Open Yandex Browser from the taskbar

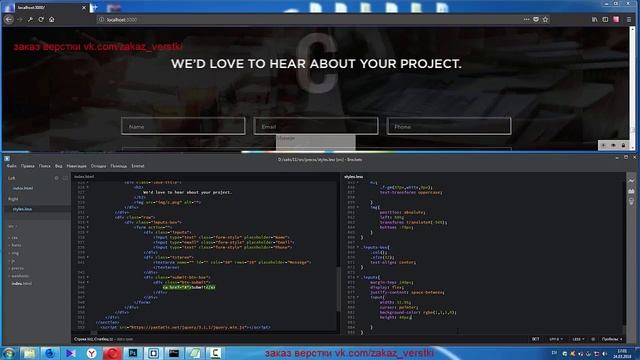pos(91,353)
